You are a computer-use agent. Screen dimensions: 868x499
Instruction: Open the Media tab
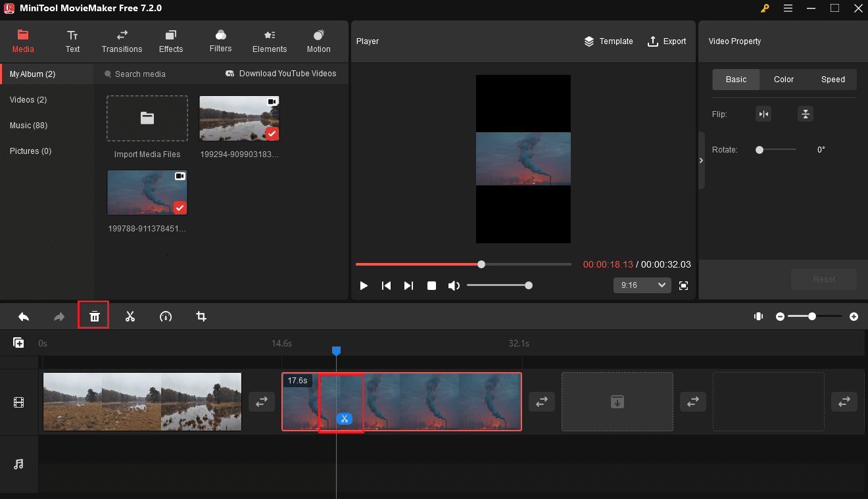point(23,41)
